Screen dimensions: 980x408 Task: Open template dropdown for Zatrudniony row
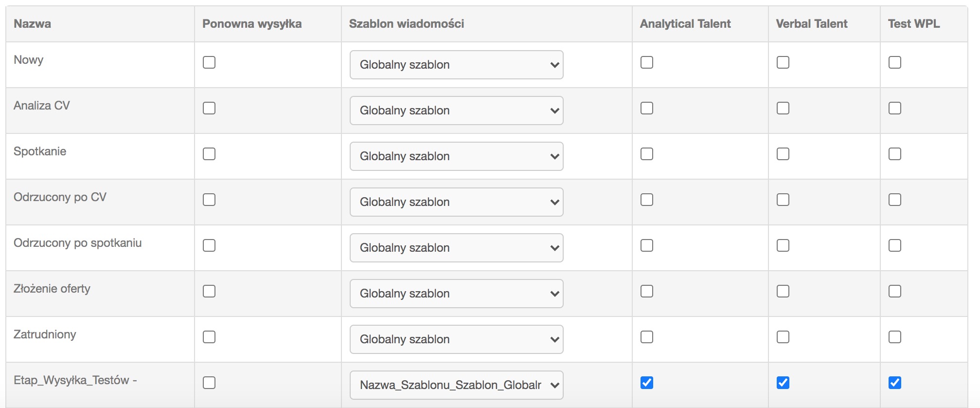456,339
